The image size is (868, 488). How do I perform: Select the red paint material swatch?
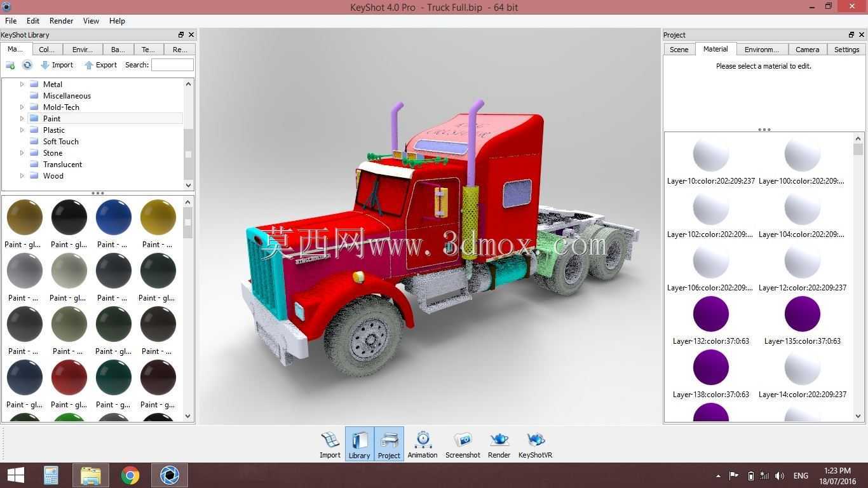coord(69,377)
